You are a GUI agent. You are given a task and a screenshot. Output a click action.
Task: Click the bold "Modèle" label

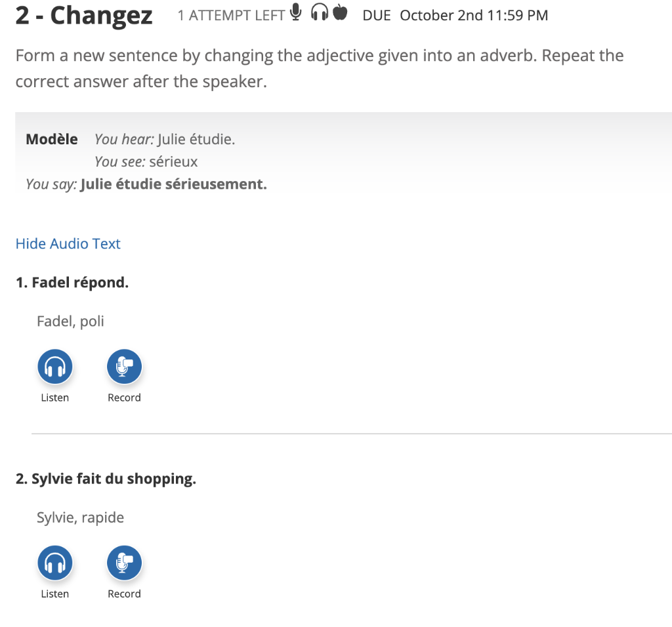(52, 139)
